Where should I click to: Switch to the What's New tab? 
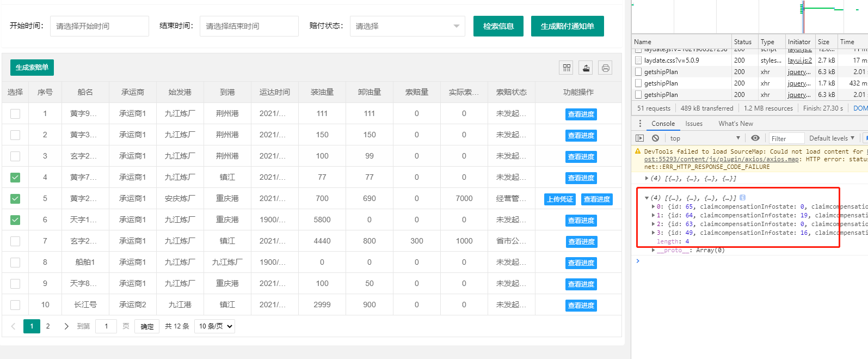coord(735,124)
